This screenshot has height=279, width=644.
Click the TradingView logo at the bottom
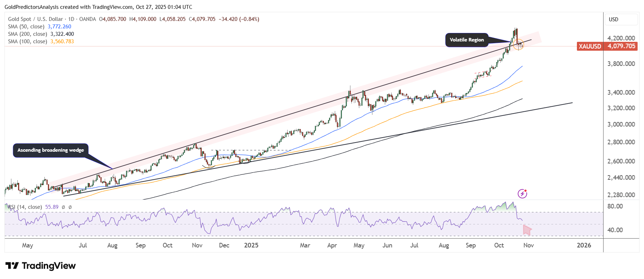point(40,266)
